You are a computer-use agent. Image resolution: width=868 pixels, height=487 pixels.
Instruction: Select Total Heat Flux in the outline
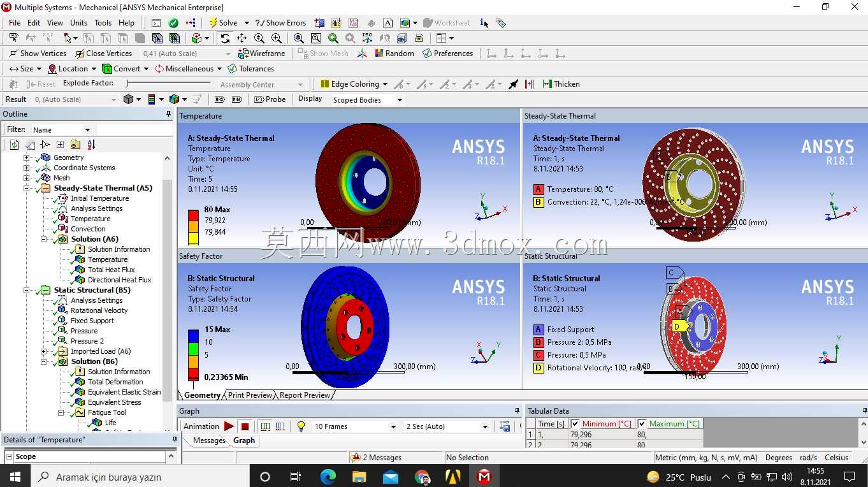click(112, 270)
